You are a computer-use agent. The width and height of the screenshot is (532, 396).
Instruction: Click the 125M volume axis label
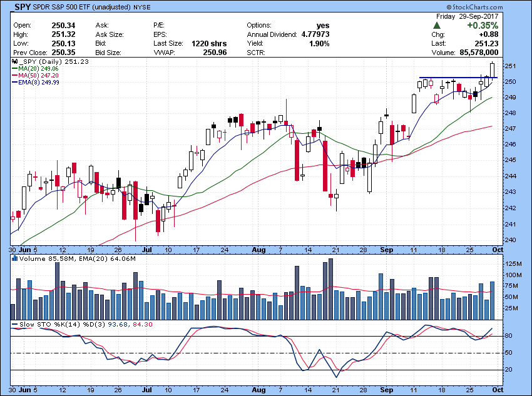coord(513,264)
